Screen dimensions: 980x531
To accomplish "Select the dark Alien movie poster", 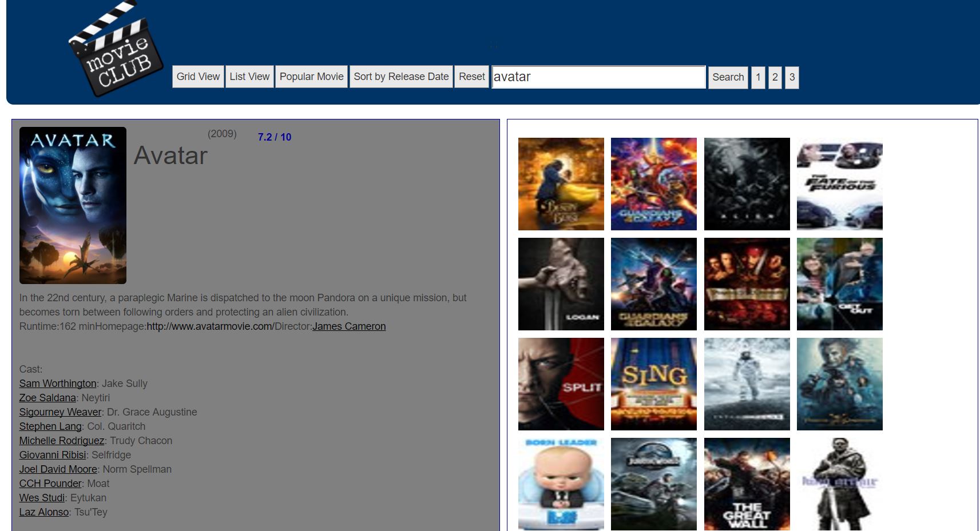I will point(747,184).
